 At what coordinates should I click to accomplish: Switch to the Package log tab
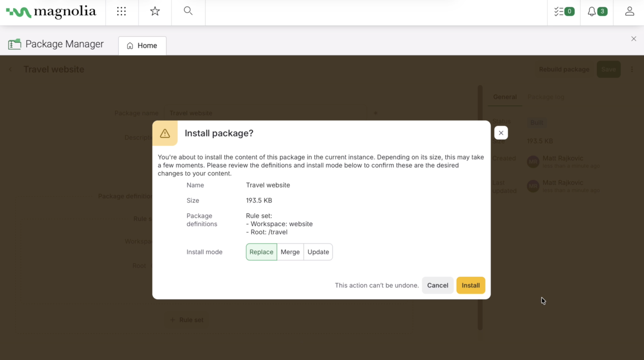[546, 97]
